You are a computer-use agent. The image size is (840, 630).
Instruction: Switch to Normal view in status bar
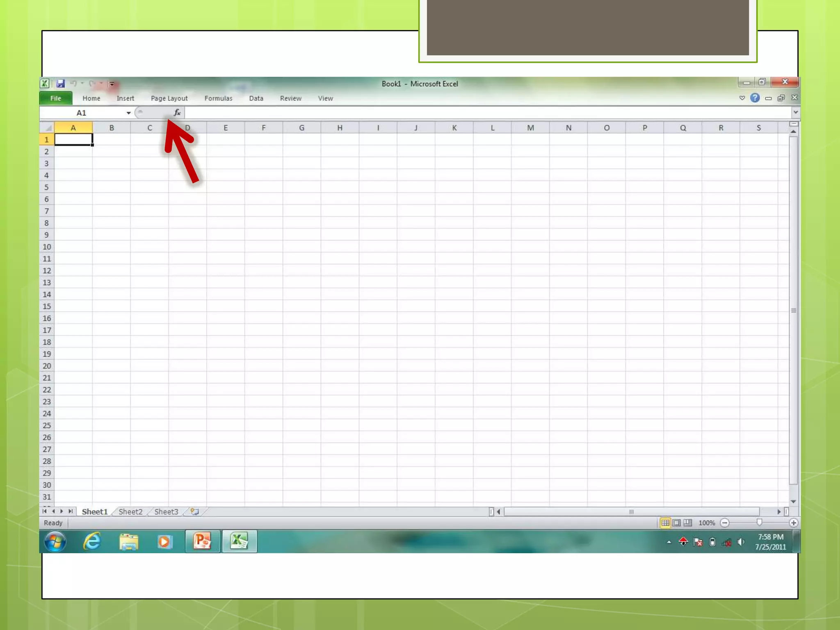(x=665, y=523)
